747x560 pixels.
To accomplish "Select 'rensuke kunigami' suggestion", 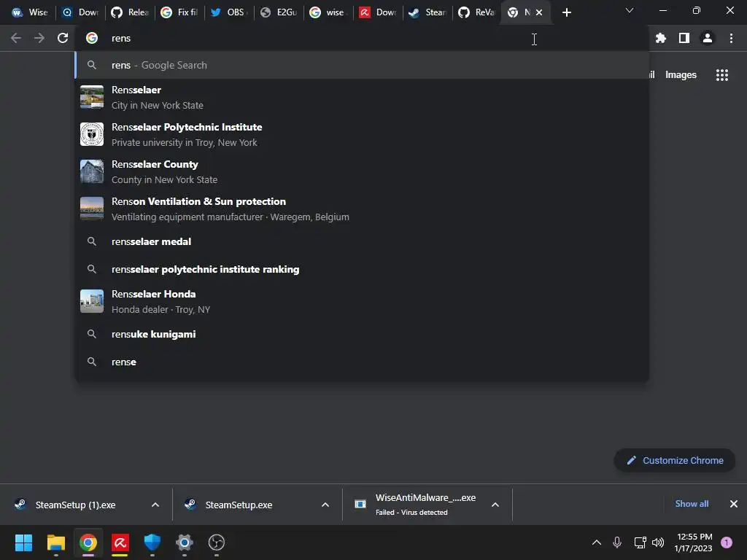I will point(362,334).
